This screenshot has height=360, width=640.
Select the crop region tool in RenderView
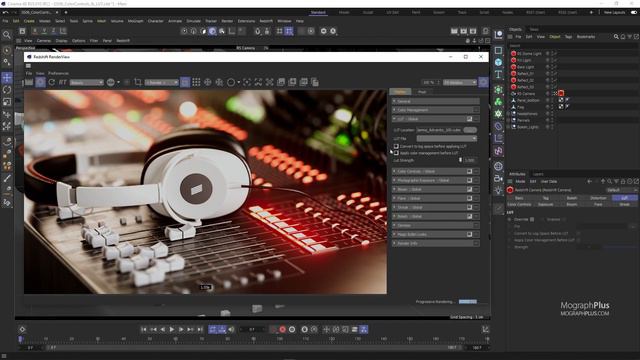(138, 82)
